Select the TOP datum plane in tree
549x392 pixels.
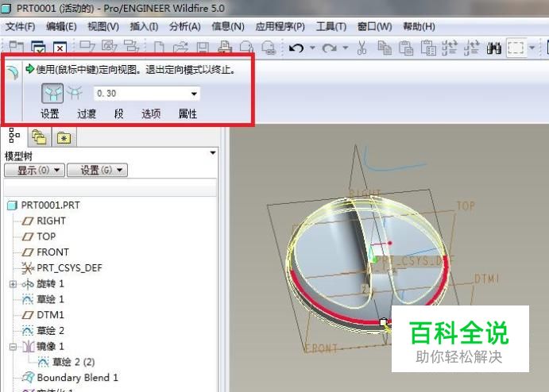point(39,236)
